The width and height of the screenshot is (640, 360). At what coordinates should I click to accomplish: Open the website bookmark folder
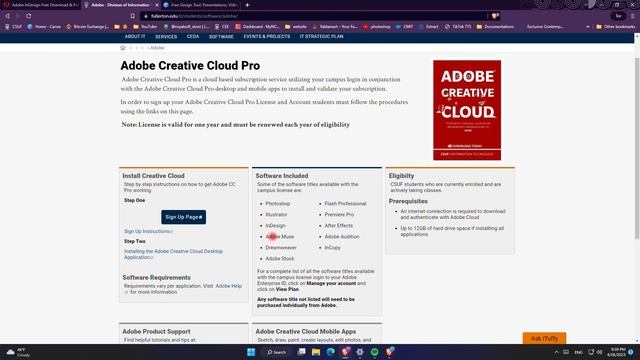coord(296,27)
